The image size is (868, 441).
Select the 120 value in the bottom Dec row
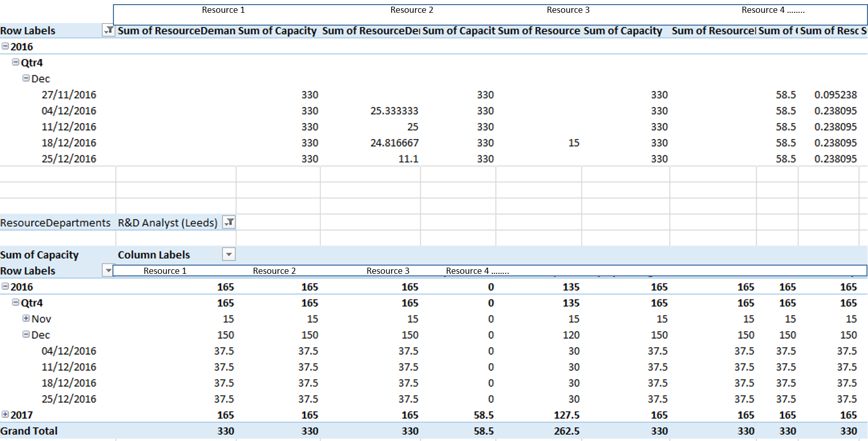tap(571, 335)
